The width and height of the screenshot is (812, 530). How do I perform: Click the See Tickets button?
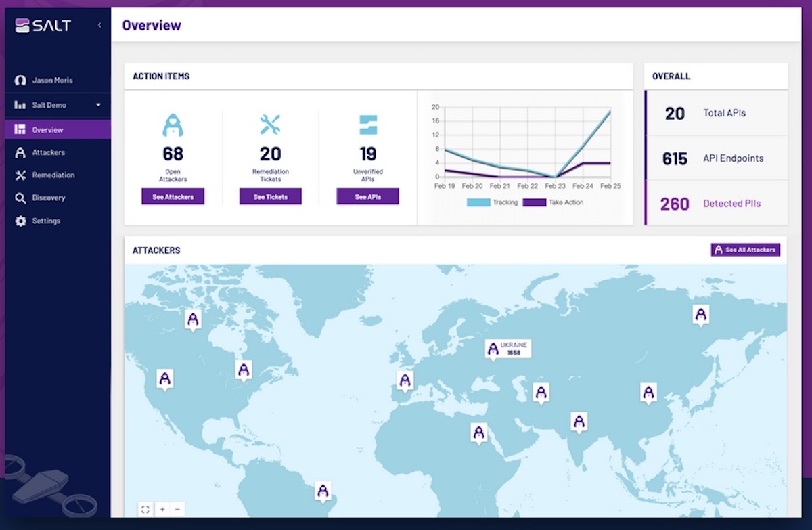click(x=271, y=196)
